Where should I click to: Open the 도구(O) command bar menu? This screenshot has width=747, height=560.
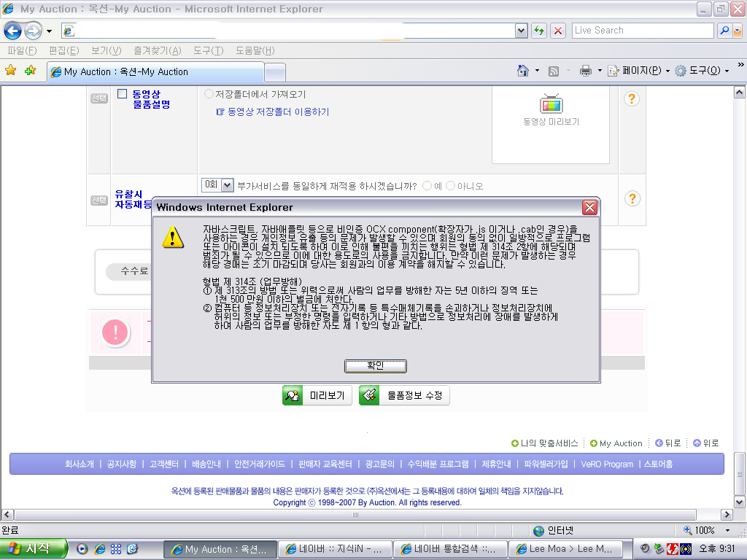(x=702, y=71)
